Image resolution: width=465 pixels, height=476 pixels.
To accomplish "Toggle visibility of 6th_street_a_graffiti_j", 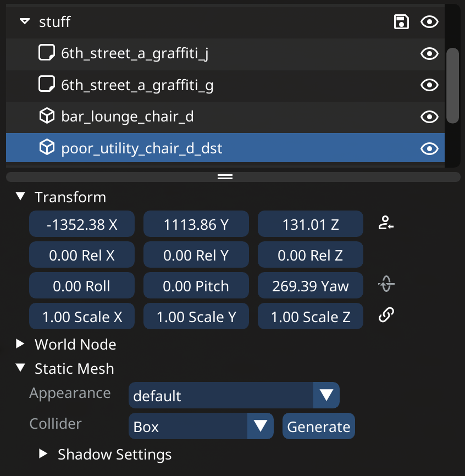I will point(429,53).
